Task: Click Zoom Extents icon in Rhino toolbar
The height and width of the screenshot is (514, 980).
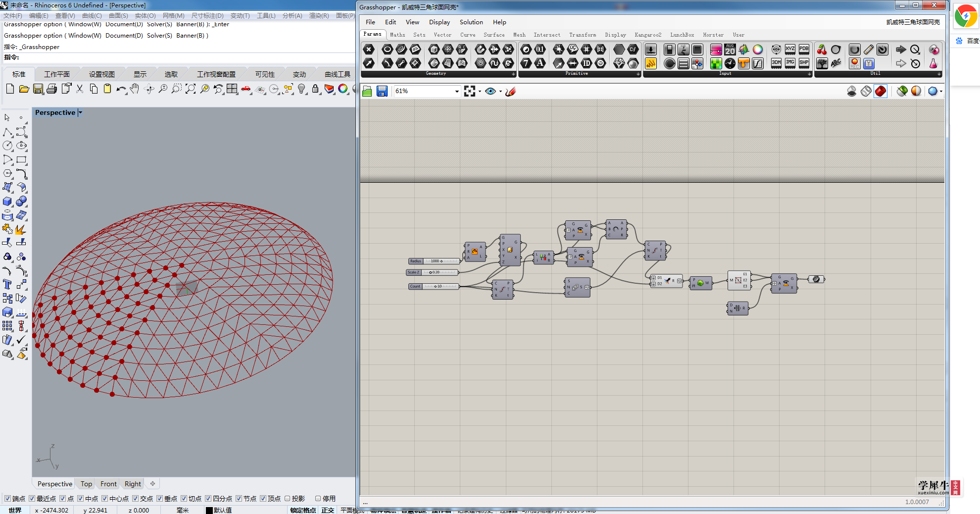Action: point(191,89)
